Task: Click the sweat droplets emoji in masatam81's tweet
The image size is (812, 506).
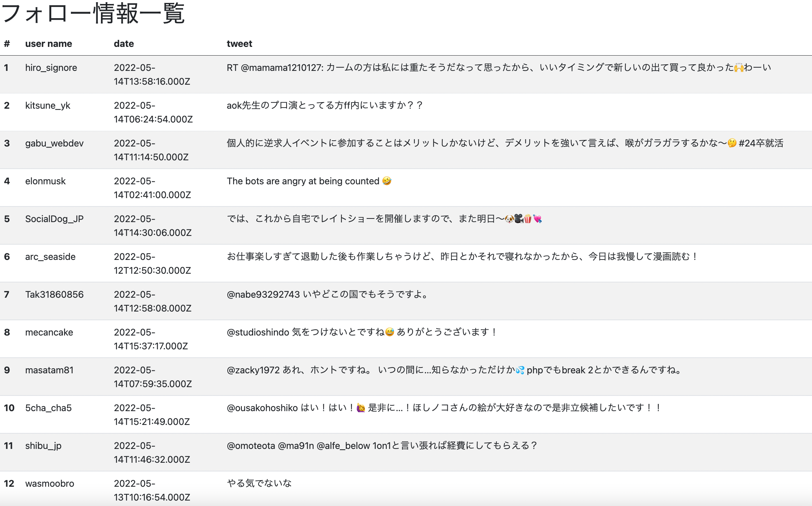Action: (x=520, y=370)
